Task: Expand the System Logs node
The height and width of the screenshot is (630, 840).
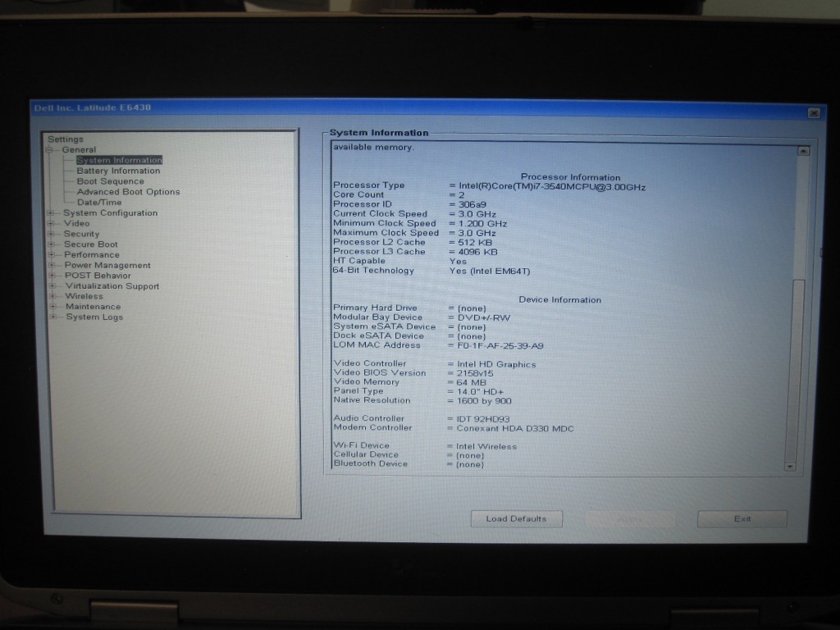Action: point(53,317)
